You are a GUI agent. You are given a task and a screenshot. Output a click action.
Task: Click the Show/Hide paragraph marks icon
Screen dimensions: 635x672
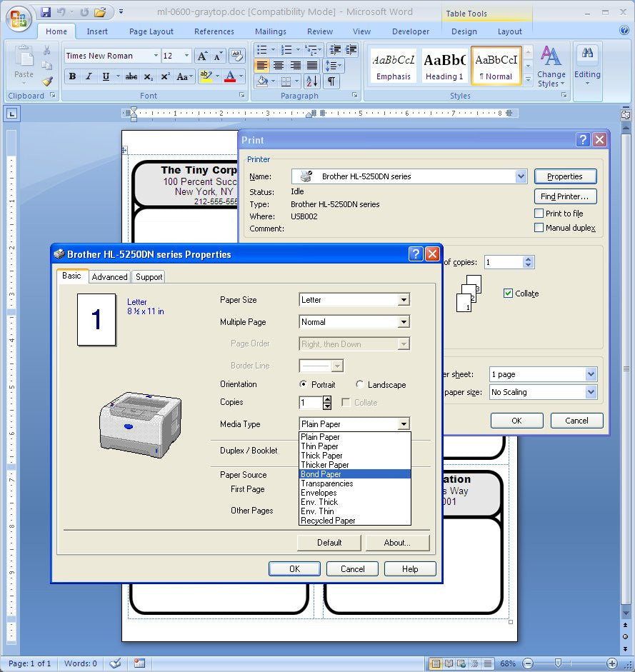point(331,81)
